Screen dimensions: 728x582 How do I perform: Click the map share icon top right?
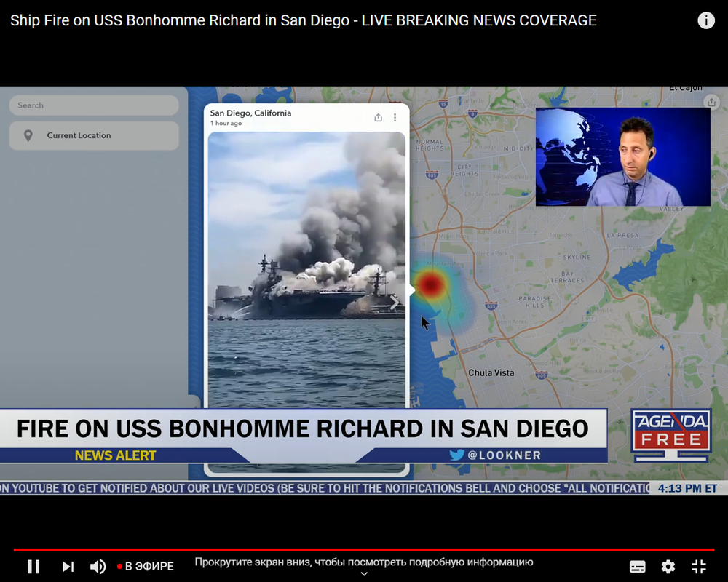[711, 102]
